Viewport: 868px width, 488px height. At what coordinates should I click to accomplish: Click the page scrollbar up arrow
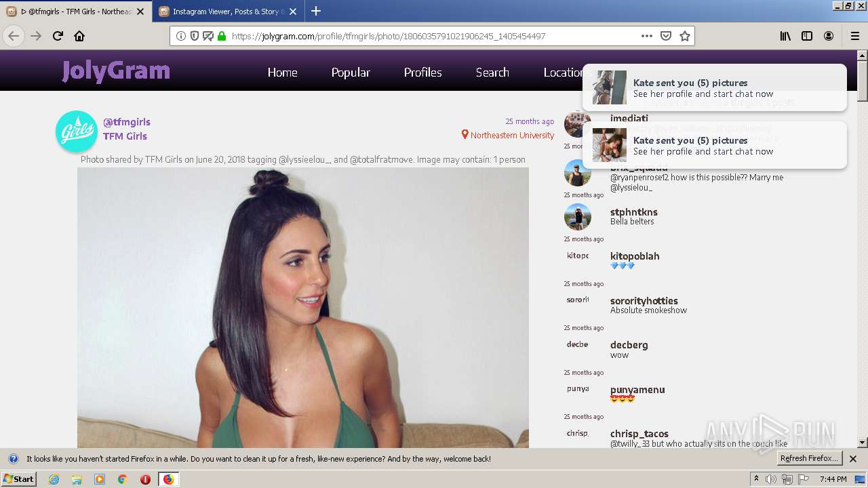863,56
